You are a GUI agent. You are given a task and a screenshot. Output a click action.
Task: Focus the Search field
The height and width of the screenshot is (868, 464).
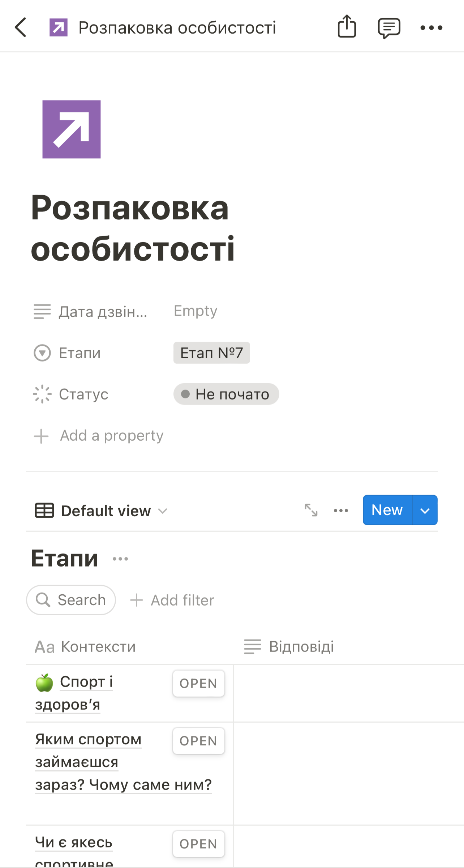pos(71,600)
